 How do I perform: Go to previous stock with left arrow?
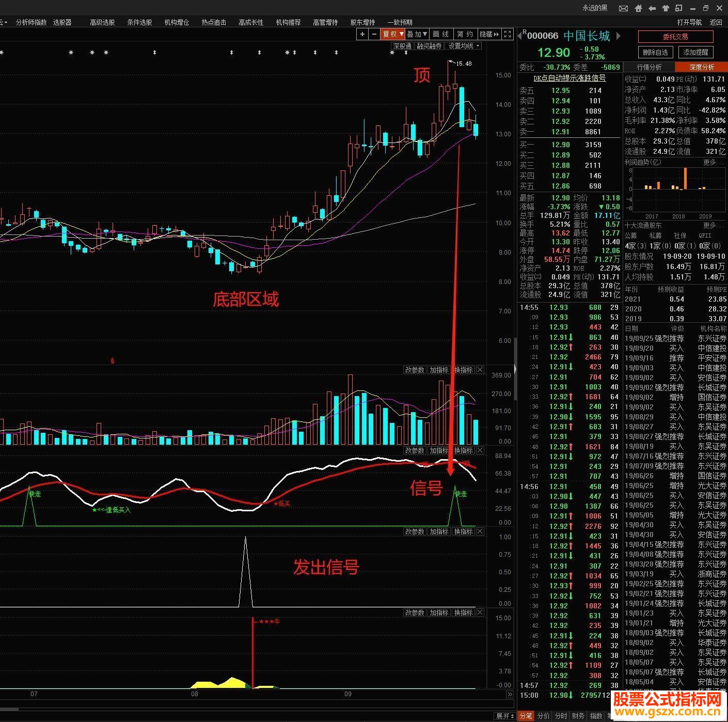tap(520, 36)
